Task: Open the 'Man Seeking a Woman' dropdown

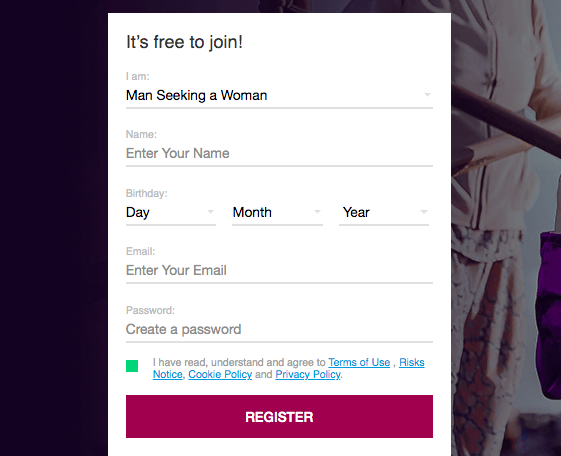Action: (x=279, y=95)
